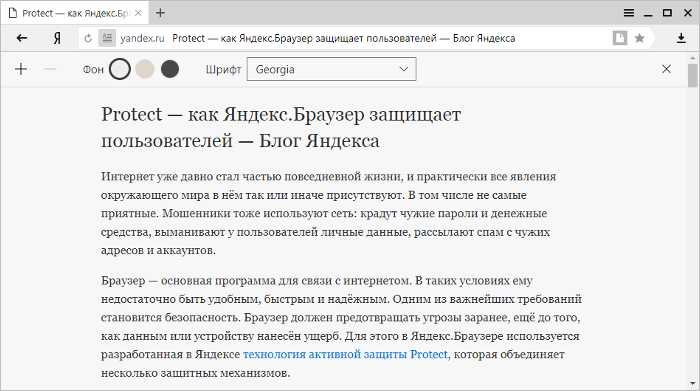Open the browser hamburger menu
The image size is (700, 391).
[629, 13]
